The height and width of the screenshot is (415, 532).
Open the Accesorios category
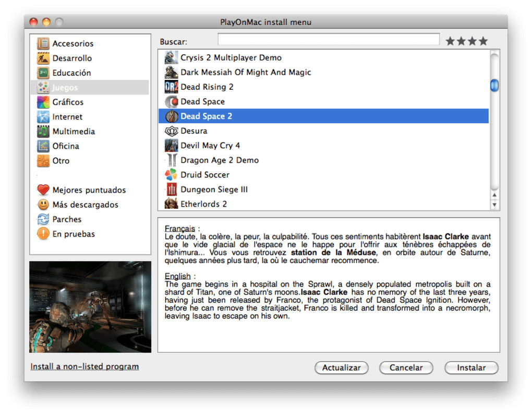[x=73, y=43]
